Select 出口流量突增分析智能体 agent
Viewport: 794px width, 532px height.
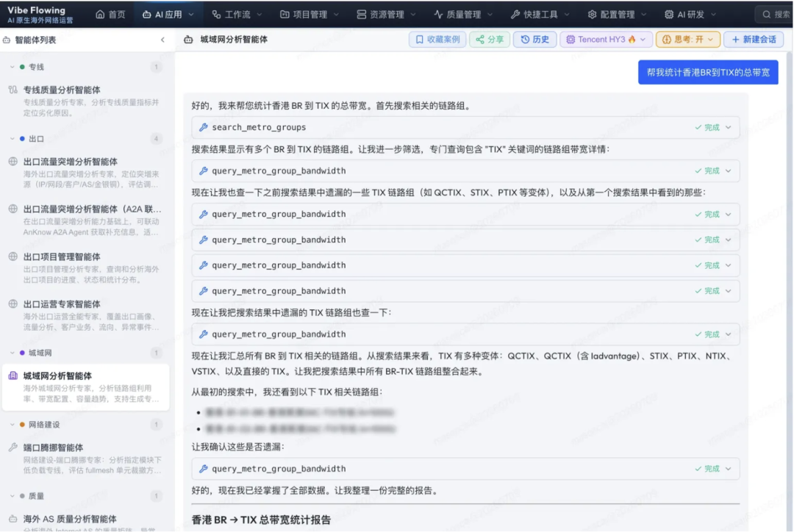tap(85, 173)
